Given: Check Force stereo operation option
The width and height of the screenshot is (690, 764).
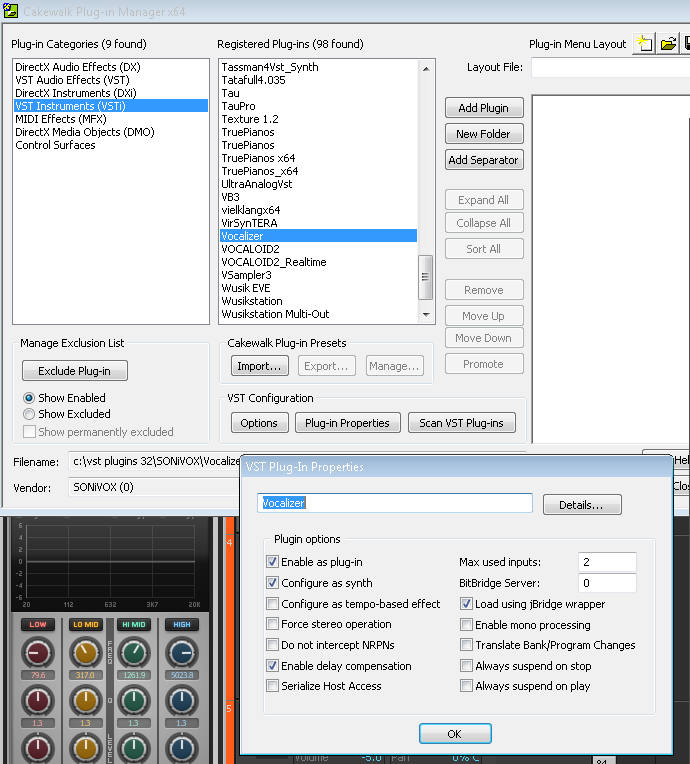Looking at the screenshot, I should point(272,624).
